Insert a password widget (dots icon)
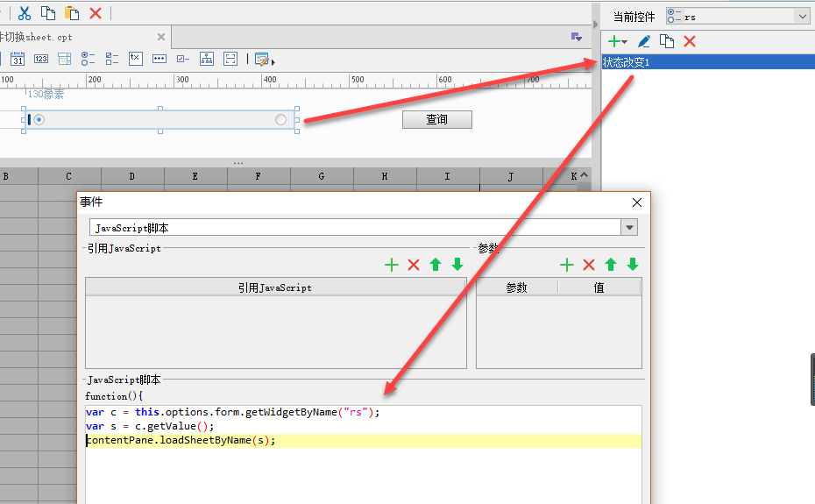 coord(159,59)
